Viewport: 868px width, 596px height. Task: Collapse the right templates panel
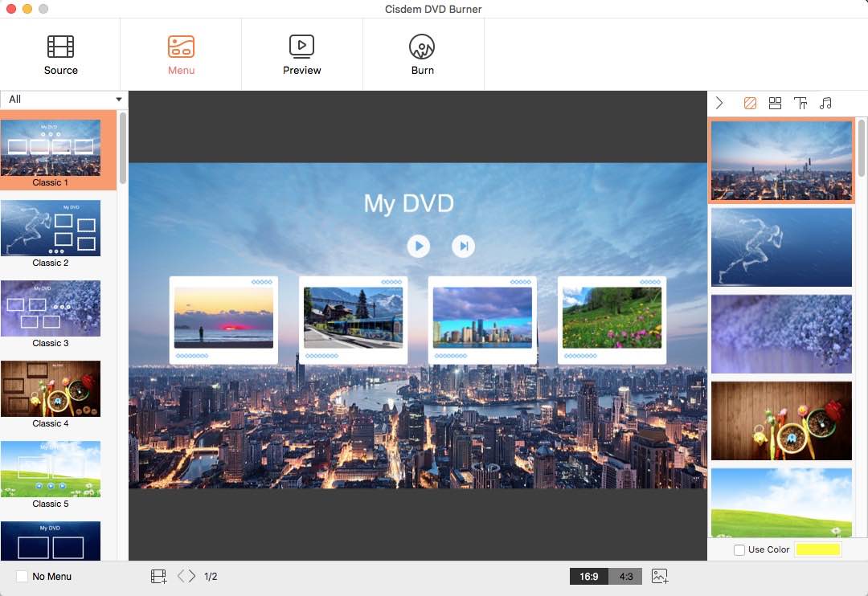[x=719, y=103]
